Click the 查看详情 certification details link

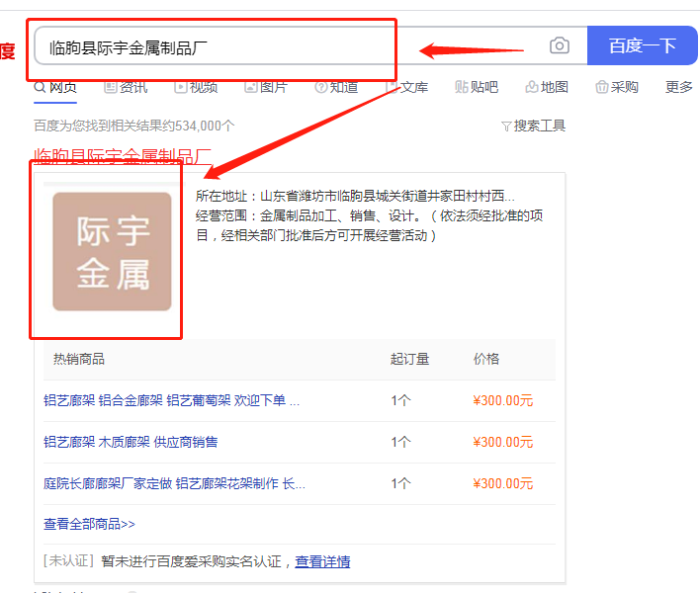tap(322, 561)
